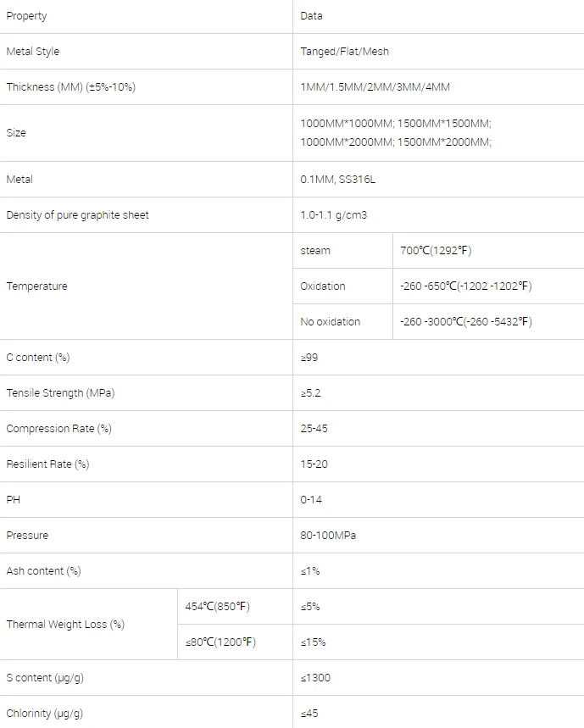
Task: Select the PH 0-14 value
Action: coord(311,500)
